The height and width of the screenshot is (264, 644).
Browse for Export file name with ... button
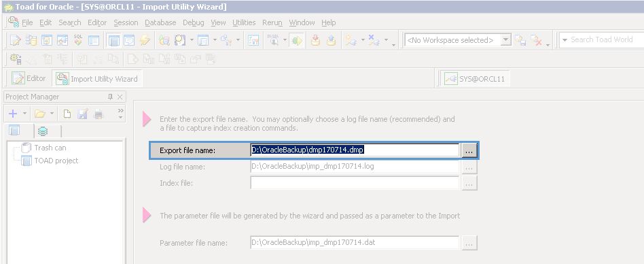(469, 150)
